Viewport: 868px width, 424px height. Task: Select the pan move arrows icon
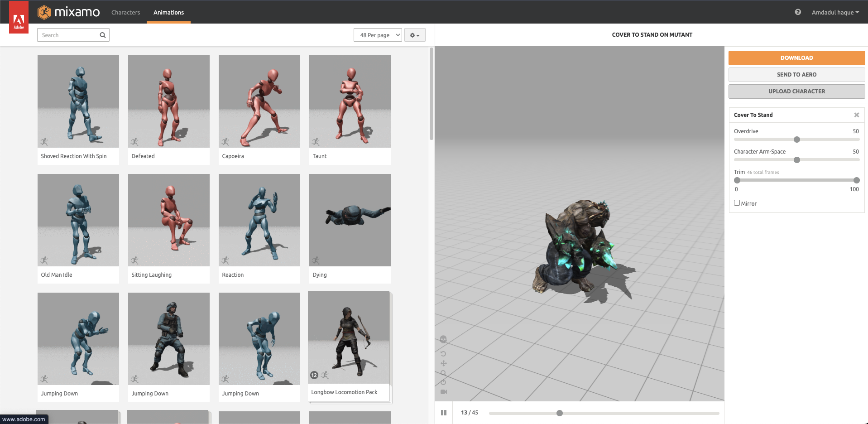443,363
